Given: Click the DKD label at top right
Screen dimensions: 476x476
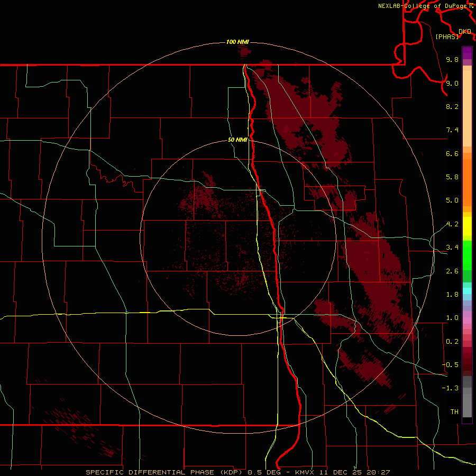Looking at the screenshot, I should tap(465, 32).
